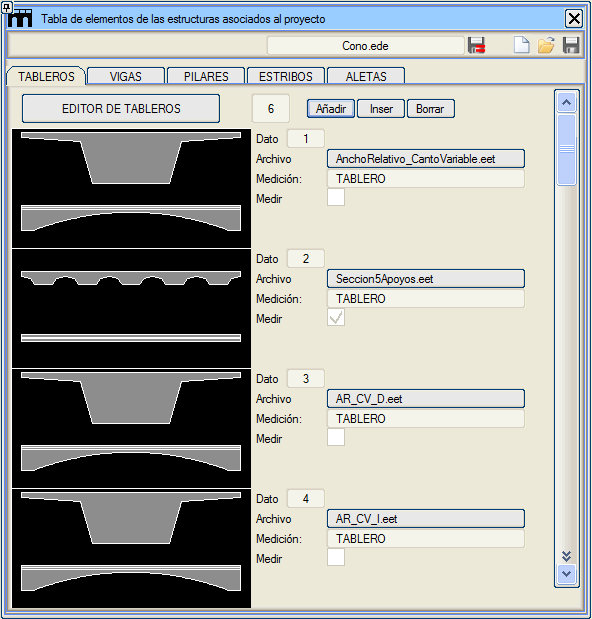Viewport: 592px width, 619px height.
Task: Select the AR_CV_D deck preview thumbnail
Action: tap(131, 428)
